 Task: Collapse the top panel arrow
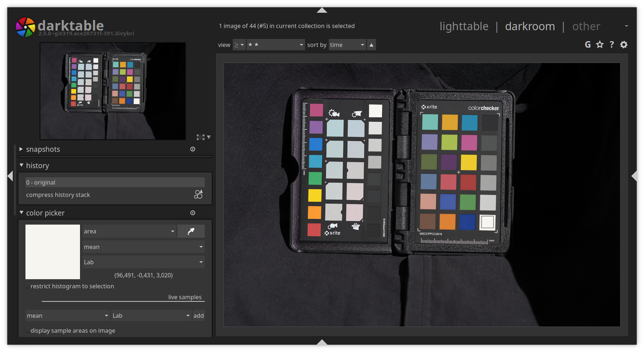[322, 10]
